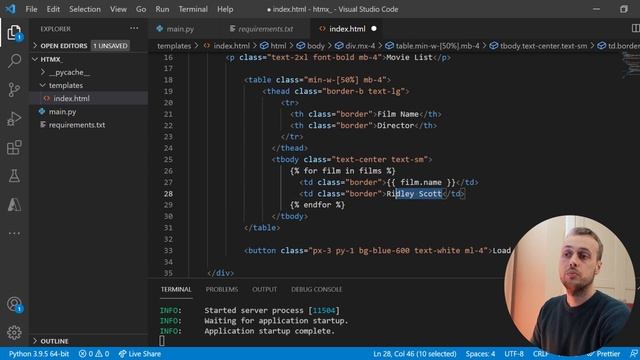Click Ln 28, Col 46 cursor position
The image size is (640, 360).
point(415,354)
